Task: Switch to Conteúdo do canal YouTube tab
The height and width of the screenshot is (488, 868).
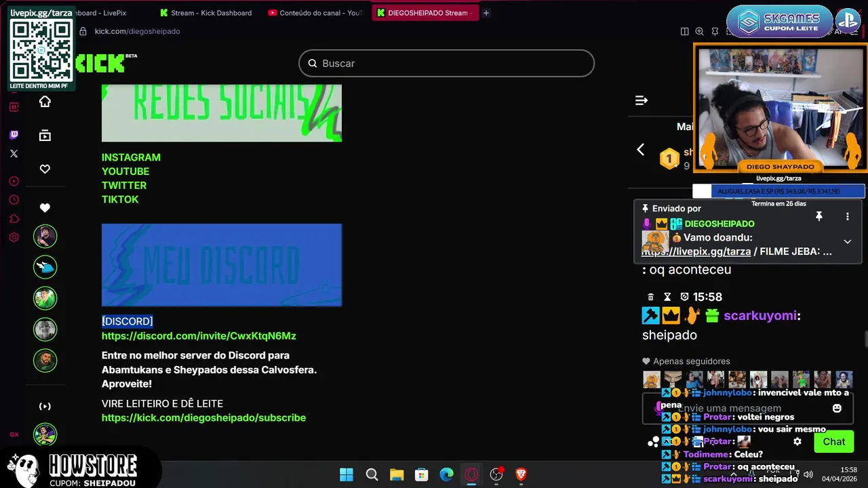Action: (x=315, y=13)
